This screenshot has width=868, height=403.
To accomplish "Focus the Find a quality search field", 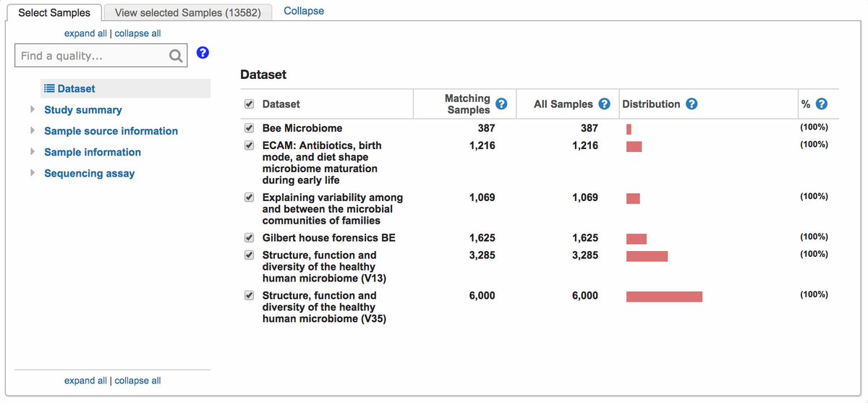I will click(92, 56).
